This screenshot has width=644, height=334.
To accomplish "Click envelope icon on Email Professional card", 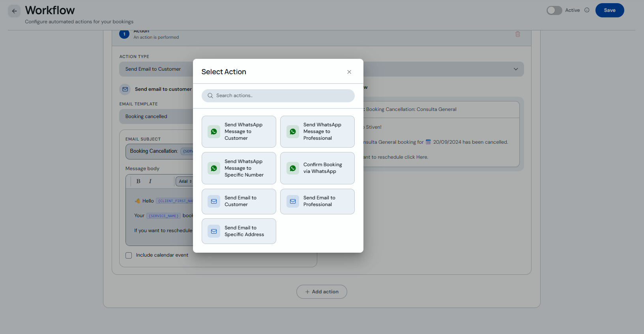I will coord(293,201).
